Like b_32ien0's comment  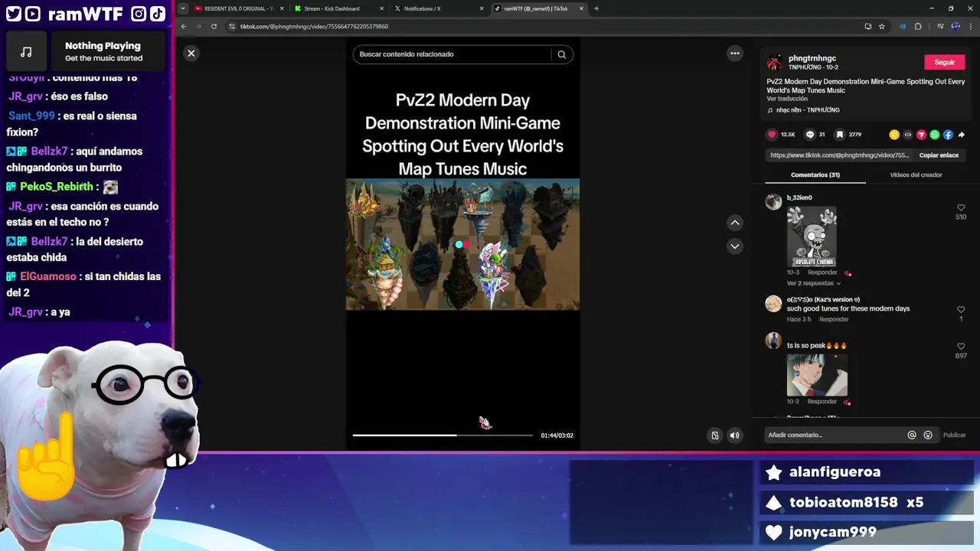pos(961,207)
